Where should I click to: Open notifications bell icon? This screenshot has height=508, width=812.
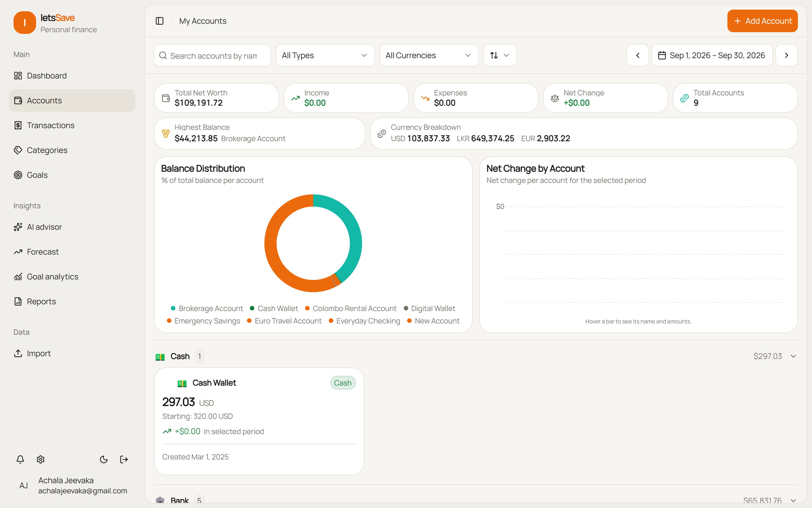click(20, 459)
